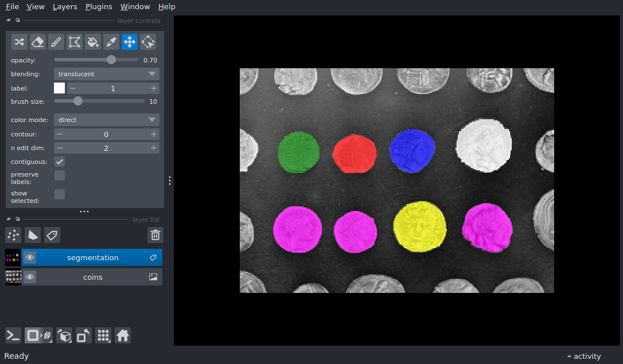Decrease the label number with minus
The height and width of the screenshot is (364, 623).
pyautogui.click(x=73, y=88)
